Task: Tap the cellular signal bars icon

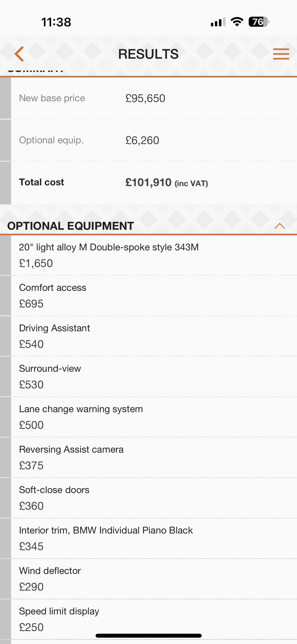Action: [218, 22]
